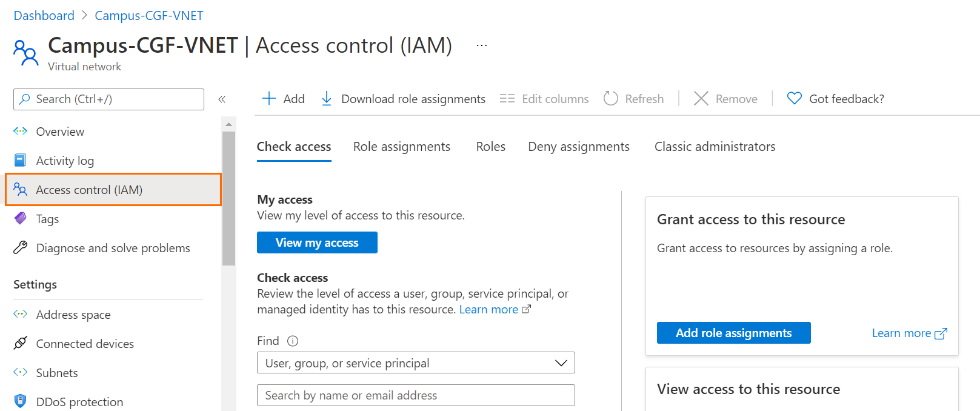Click the Got feedback? label
This screenshot has height=411, width=980.
tap(847, 99)
